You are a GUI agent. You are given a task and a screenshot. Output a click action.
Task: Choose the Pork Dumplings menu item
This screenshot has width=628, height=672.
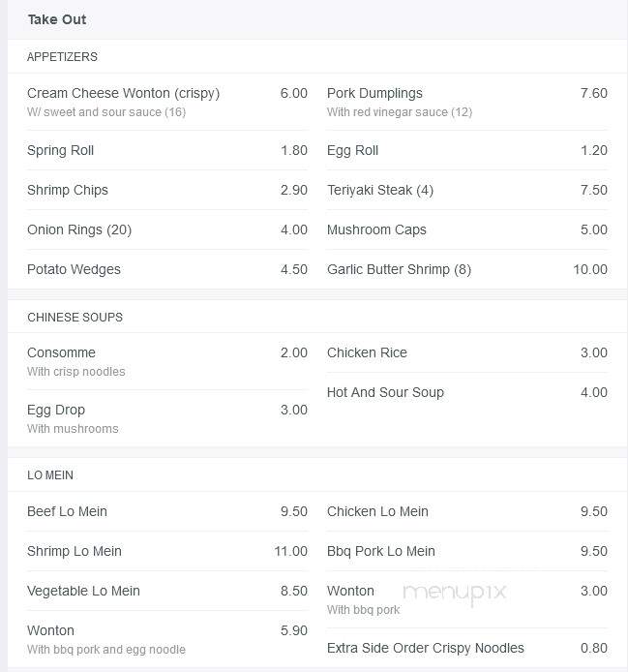(x=374, y=93)
